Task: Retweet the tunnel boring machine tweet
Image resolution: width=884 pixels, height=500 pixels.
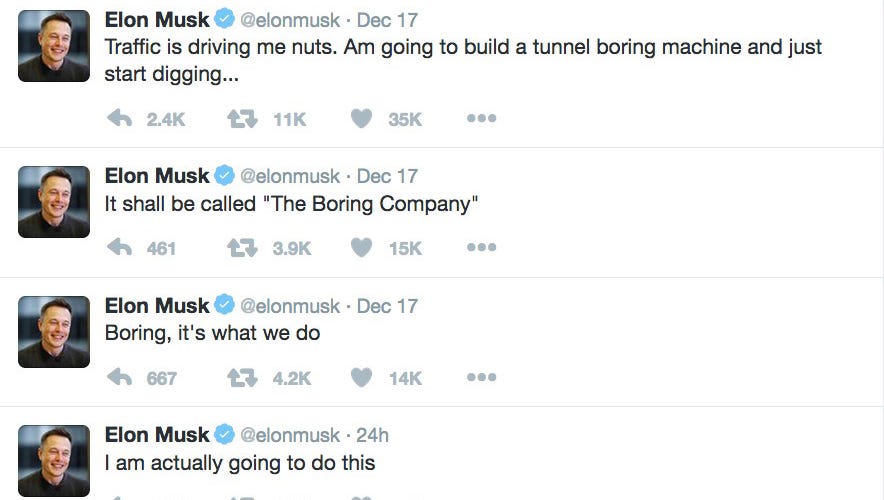Action: pyautogui.click(x=242, y=119)
